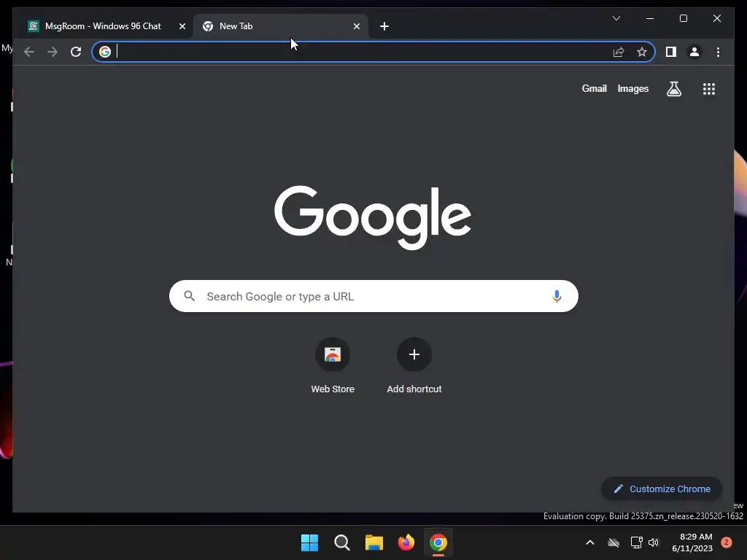Click the network tray icon
This screenshot has height=560, width=747.
636,542
